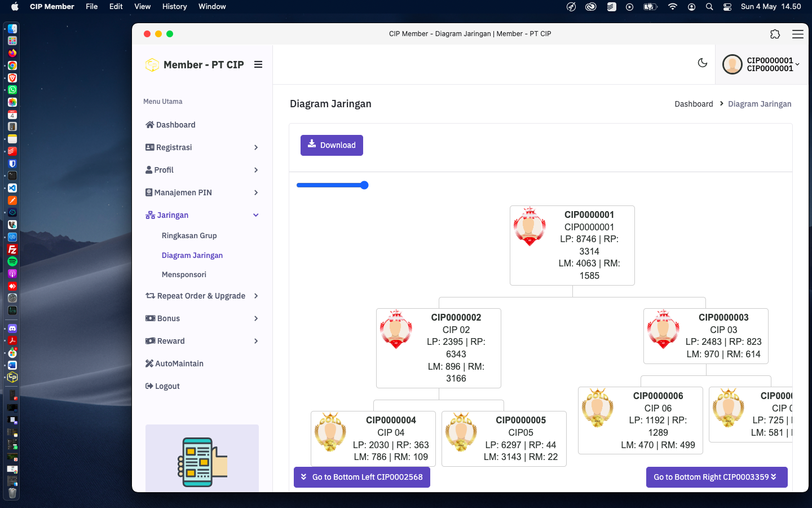Viewport: 812px width, 508px height.
Task: Open macOS Control Center in menu bar
Action: pyautogui.click(x=727, y=7)
